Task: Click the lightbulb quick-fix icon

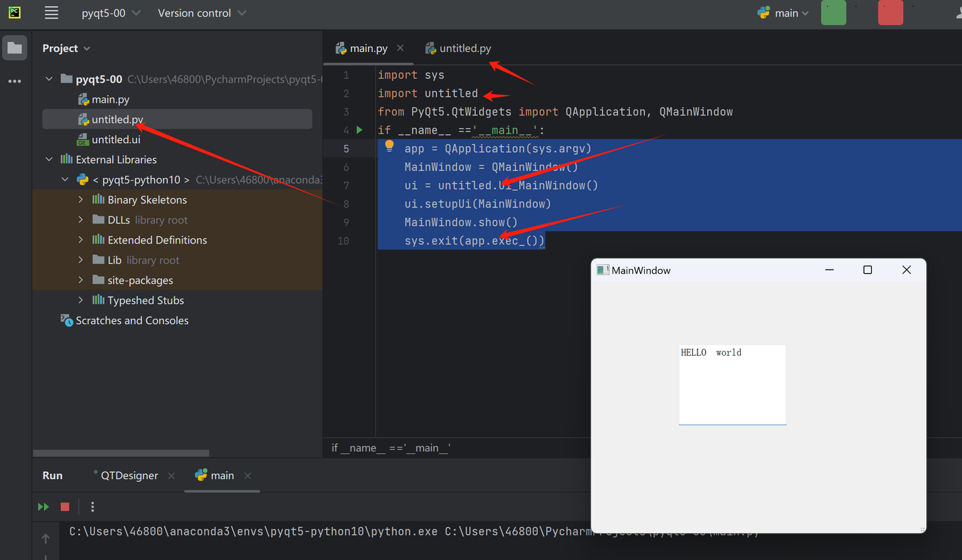Action: click(x=389, y=147)
